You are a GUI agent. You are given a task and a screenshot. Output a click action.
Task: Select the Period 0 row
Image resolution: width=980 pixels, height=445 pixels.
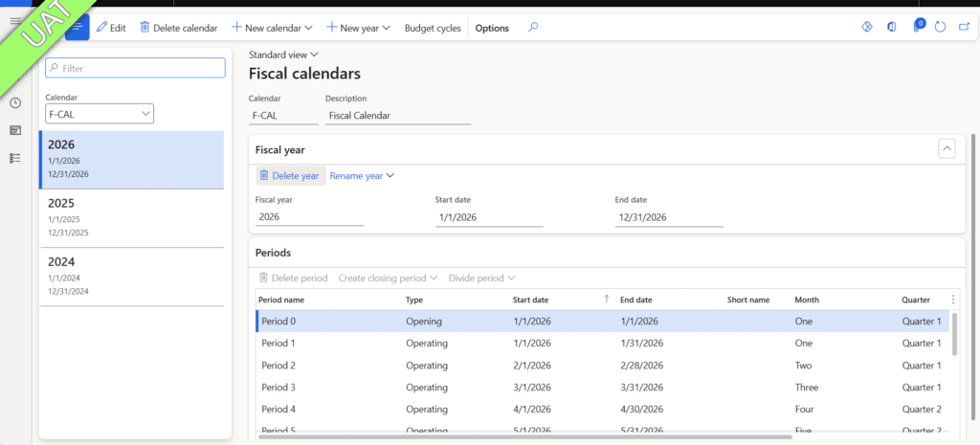pyautogui.click(x=603, y=322)
